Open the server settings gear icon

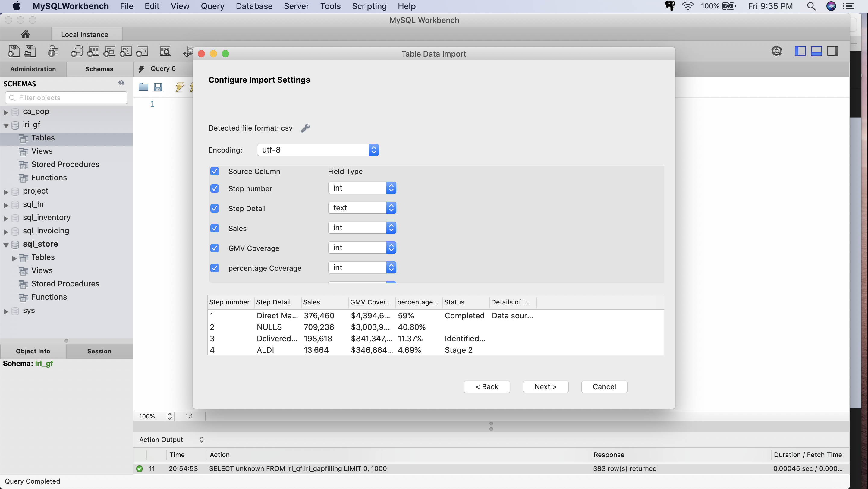coord(776,51)
